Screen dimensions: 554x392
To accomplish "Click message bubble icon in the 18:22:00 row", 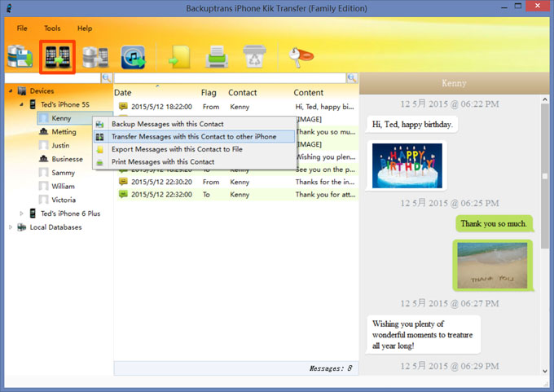I will pyautogui.click(x=123, y=106).
